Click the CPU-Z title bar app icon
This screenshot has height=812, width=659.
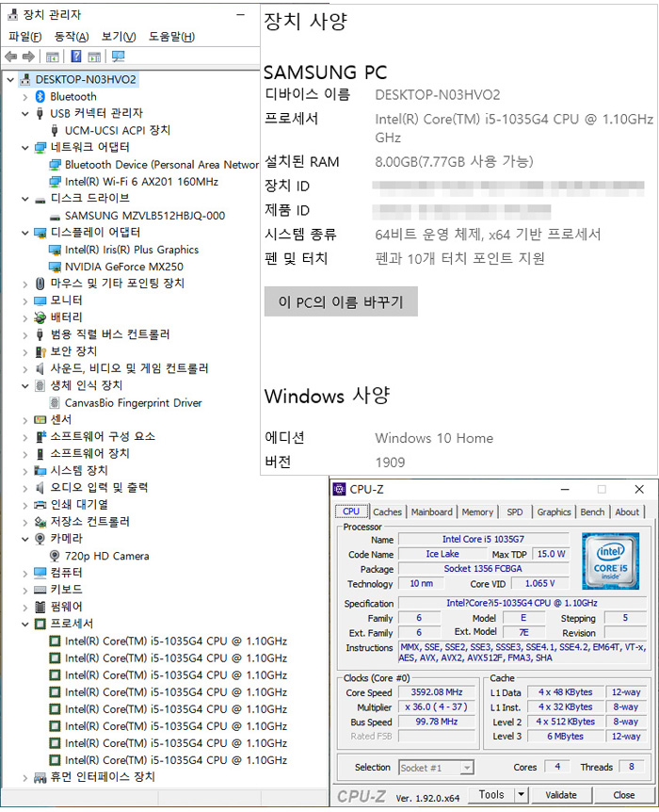[339, 489]
